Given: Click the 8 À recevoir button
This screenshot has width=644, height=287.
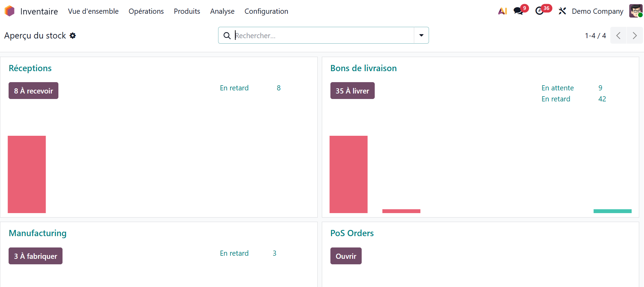Looking at the screenshot, I should point(33,91).
